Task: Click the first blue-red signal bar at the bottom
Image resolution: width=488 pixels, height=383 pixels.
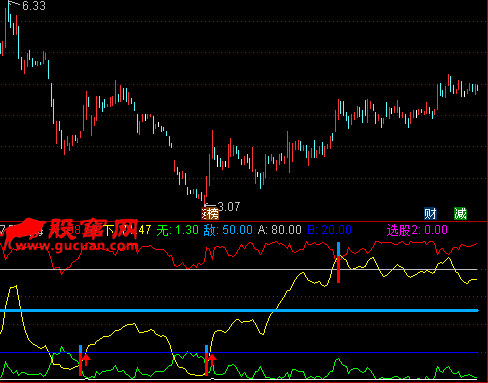Action: (x=80, y=361)
